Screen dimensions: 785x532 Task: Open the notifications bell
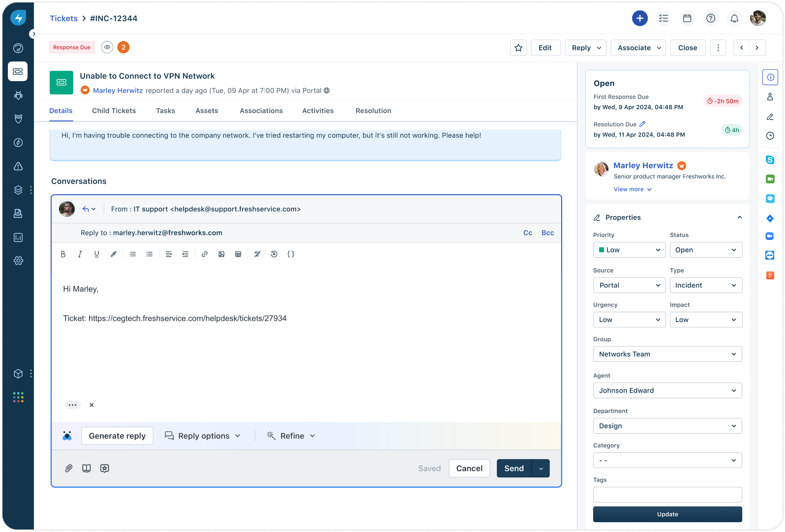734,18
